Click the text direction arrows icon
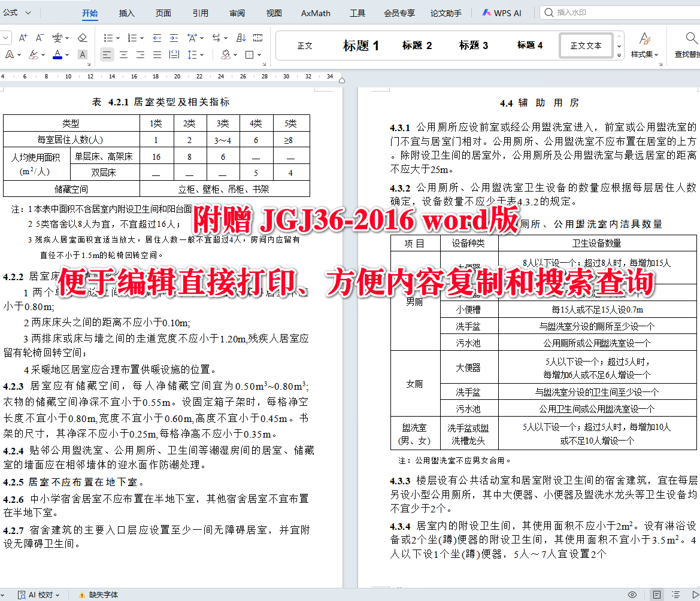Viewport: 700px width, 601px height. click(216, 38)
